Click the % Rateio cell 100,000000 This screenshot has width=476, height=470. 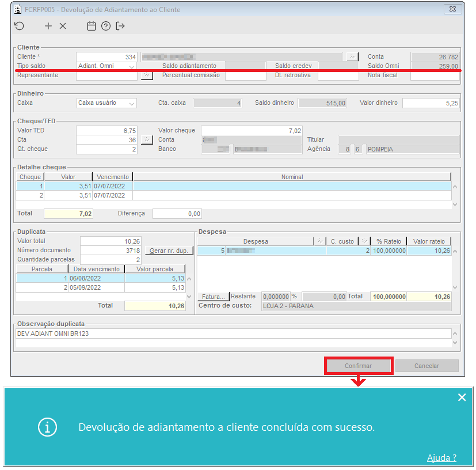[x=389, y=251]
